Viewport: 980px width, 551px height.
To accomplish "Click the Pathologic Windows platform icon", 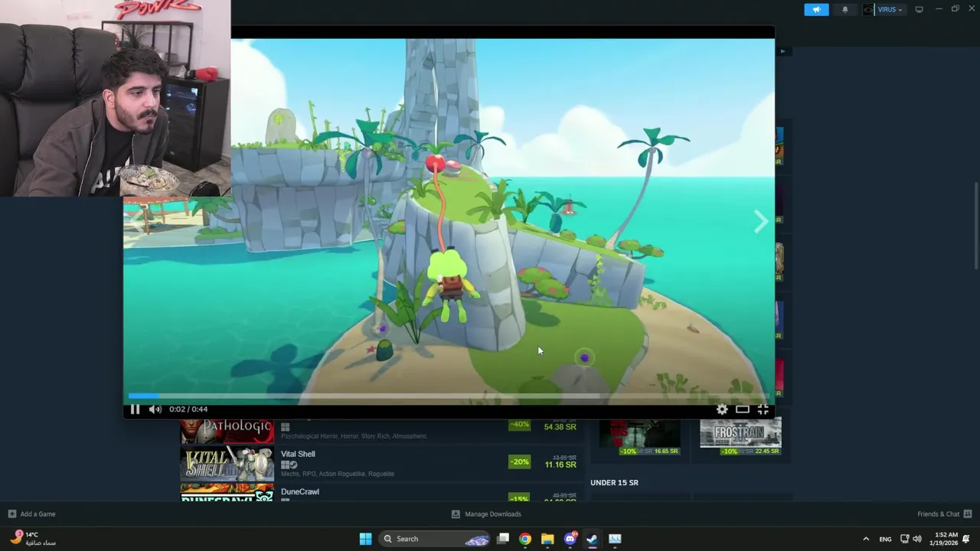I will pos(285,427).
